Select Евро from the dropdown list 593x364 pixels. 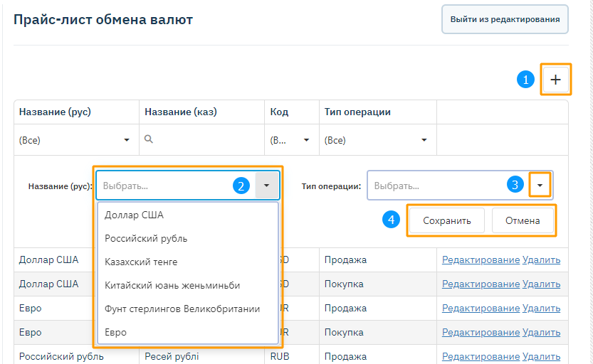click(x=188, y=332)
